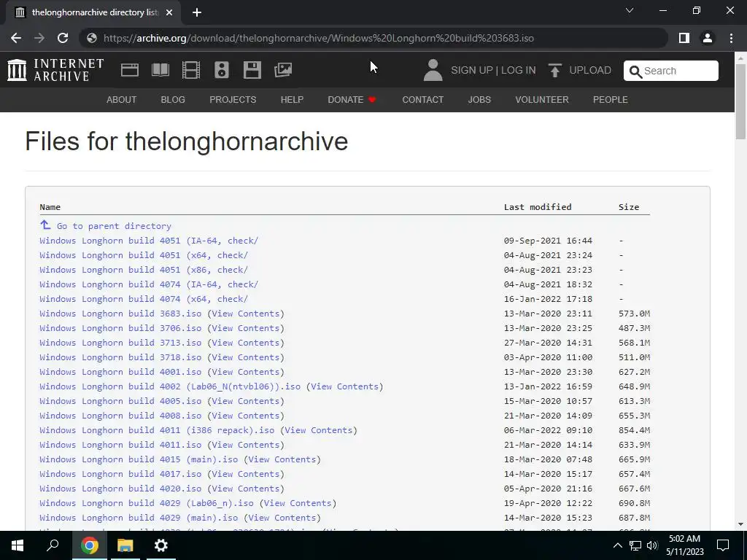The width and height of the screenshot is (747, 560).
Task: Open the DONATE menu item
Action: (x=352, y=99)
